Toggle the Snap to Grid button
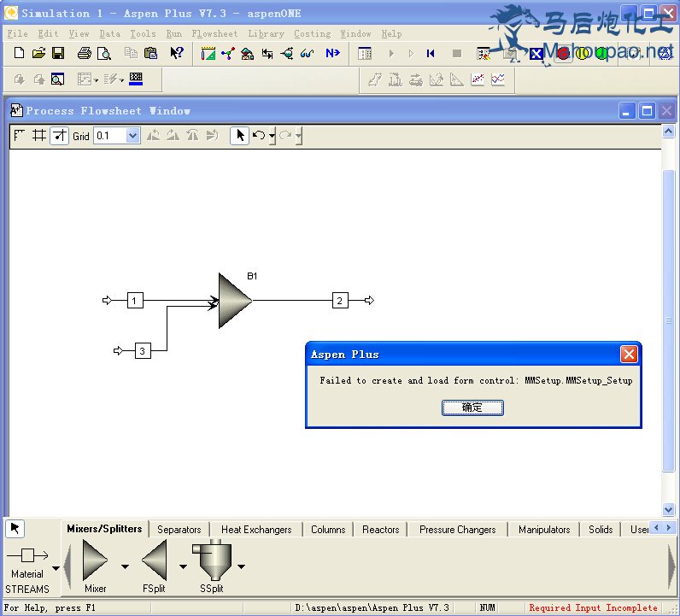Screen dimensions: 680x616 click(x=60, y=136)
